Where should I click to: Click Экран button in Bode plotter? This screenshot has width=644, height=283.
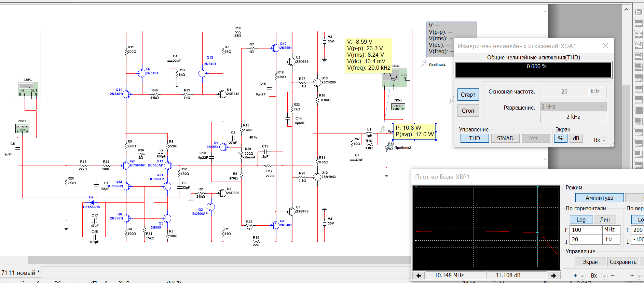pos(590,262)
